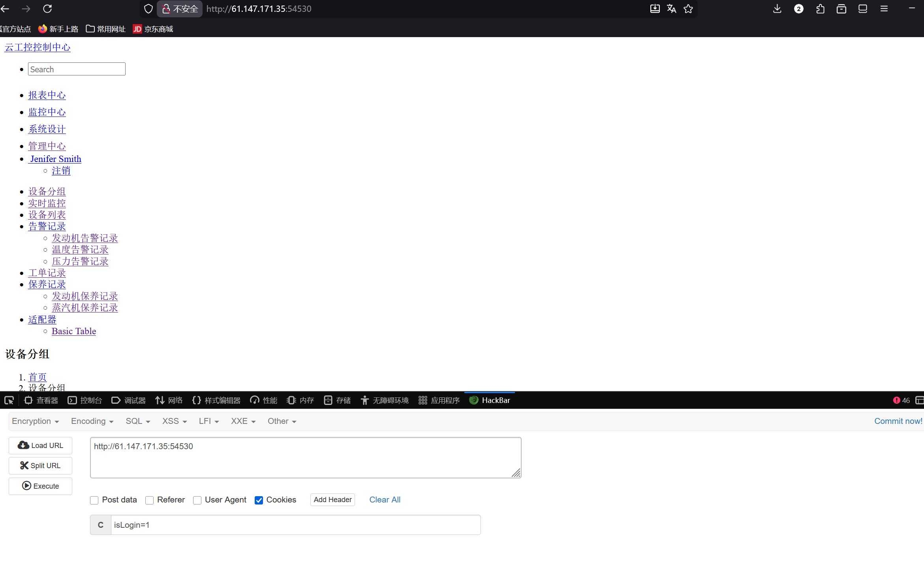Expand the Encryption dropdown
Viewport: 924px width, 574px height.
pyautogui.click(x=36, y=421)
